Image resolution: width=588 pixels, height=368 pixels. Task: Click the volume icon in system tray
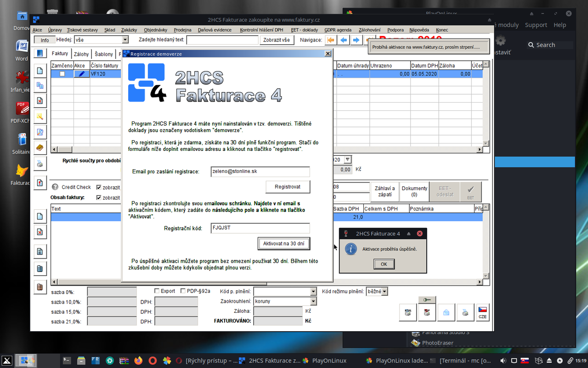503,361
